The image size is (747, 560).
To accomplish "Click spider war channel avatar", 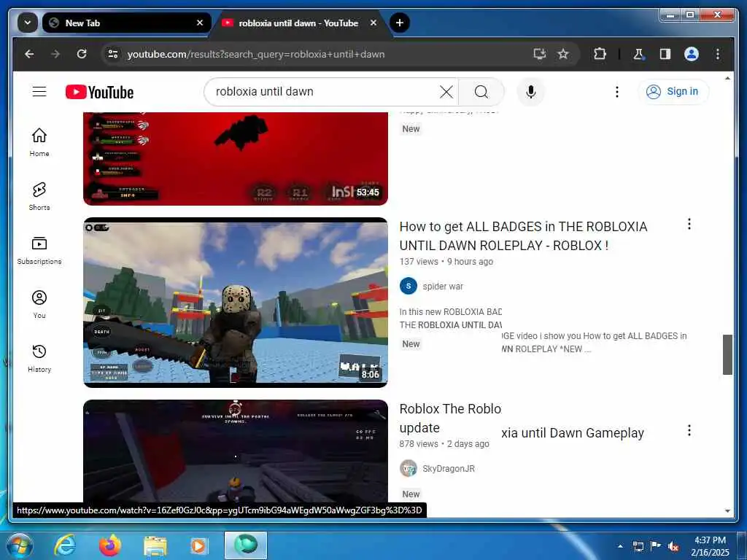I will (409, 286).
